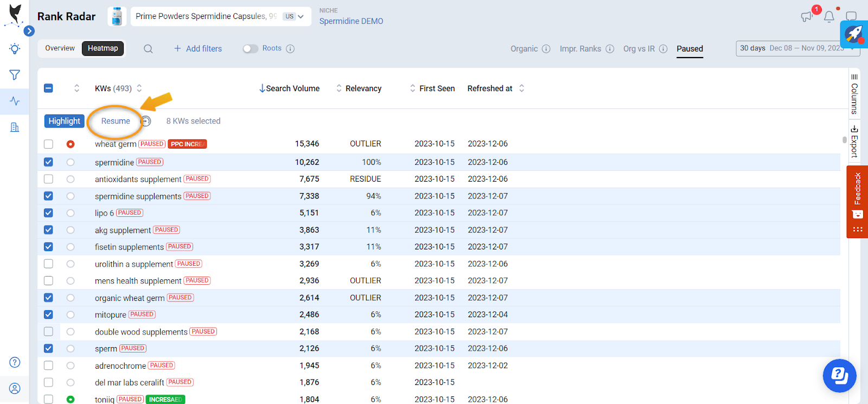Sort by KWs column arrows
The height and width of the screenshot is (404, 868).
tap(139, 88)
